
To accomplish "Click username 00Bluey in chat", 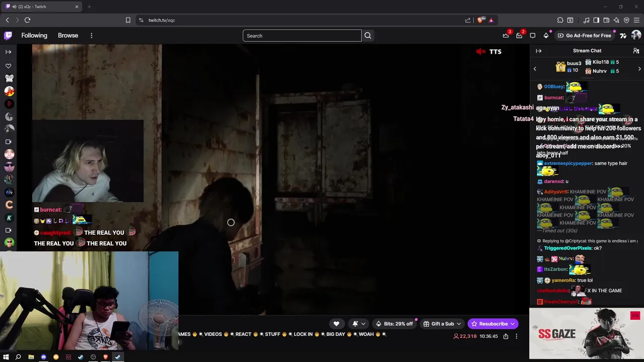I will (x=554, y=86).
